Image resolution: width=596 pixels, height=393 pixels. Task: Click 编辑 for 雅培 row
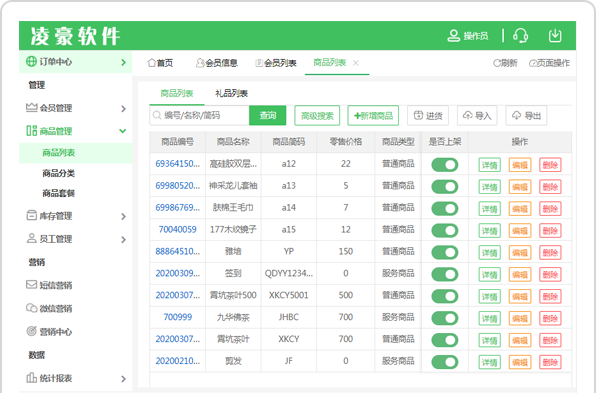520,252
